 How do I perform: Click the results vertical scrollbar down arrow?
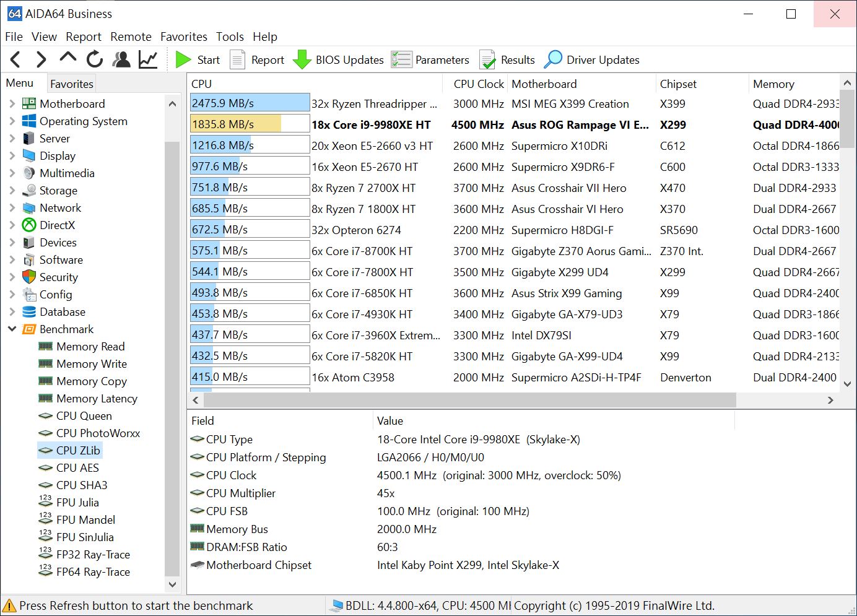847,384
